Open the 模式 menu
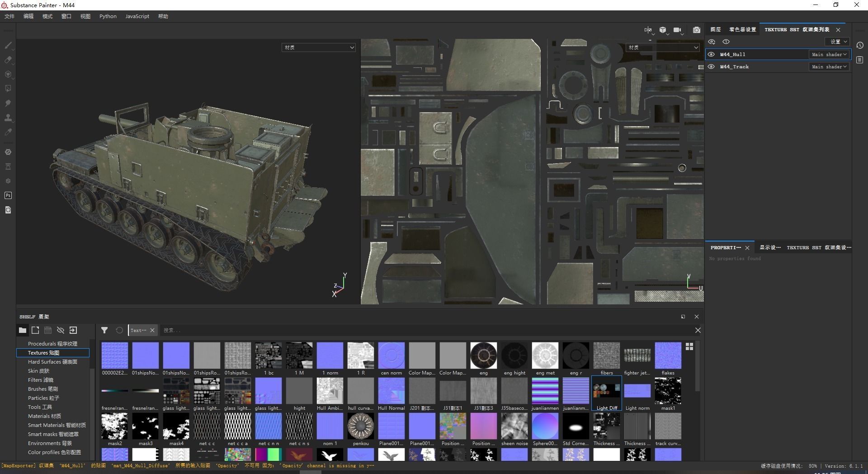Viewport: 868px width, 474px height. [x=47, y=16]
